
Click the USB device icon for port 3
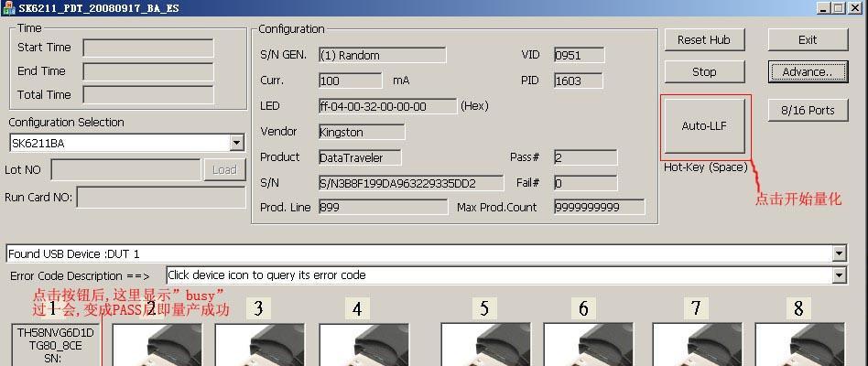click(x=259, y=345)
